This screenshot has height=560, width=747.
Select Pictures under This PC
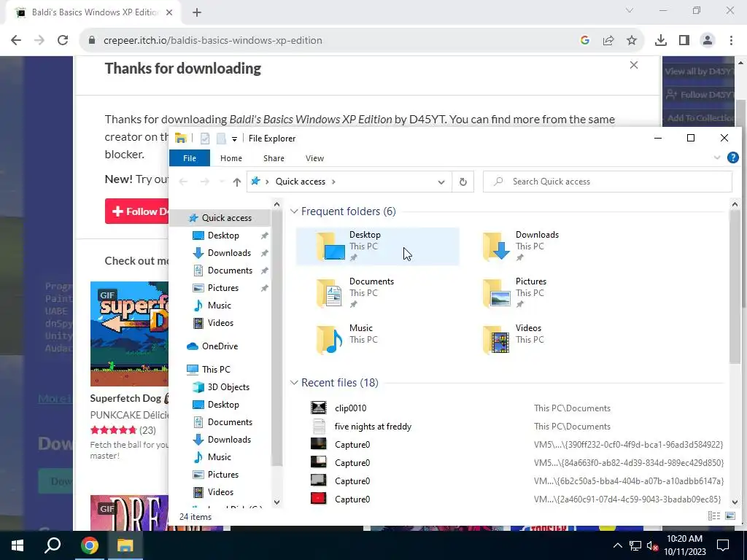(222, 475)
